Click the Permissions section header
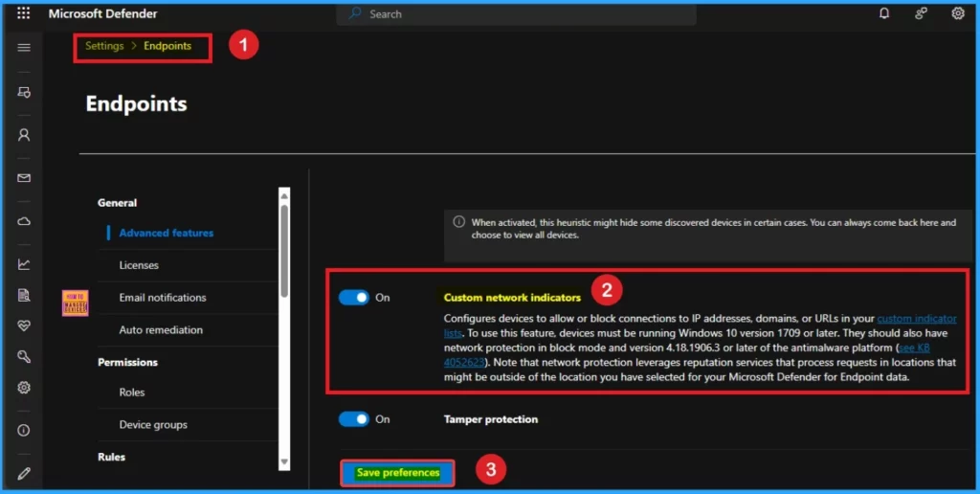Image resolution: width=980 pixels, height=494 pixels. (127, 362)
